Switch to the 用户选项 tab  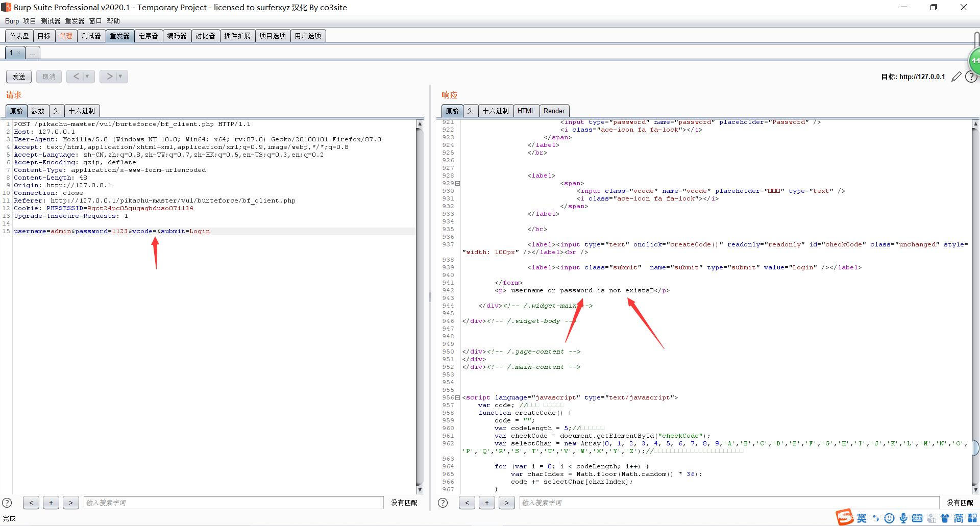pos(308,36)
